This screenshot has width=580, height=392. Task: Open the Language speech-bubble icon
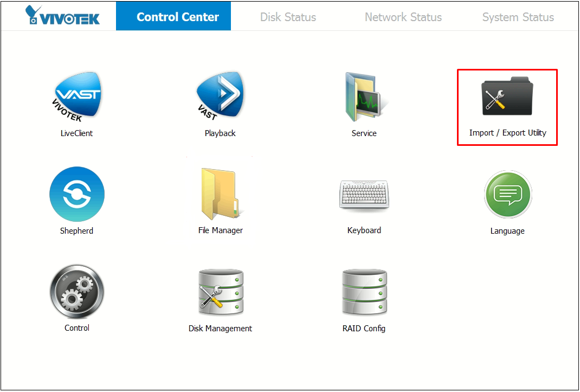tap(507, 194)
